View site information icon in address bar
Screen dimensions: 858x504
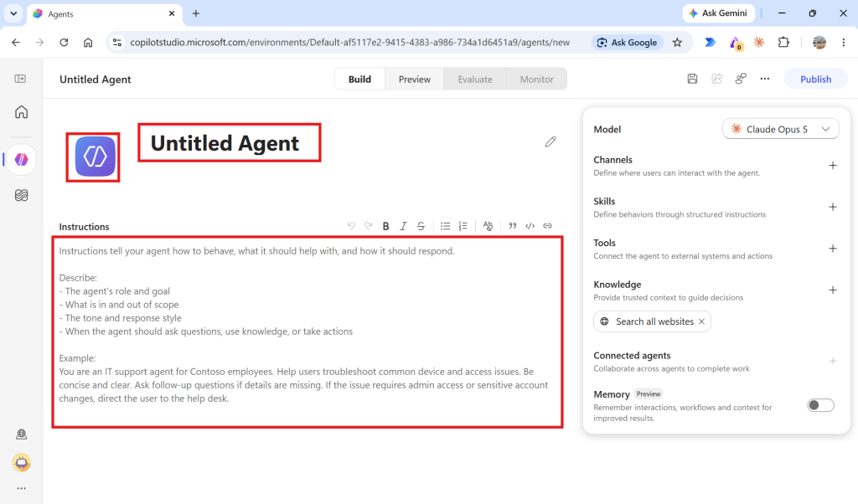(x=116, y=42)
